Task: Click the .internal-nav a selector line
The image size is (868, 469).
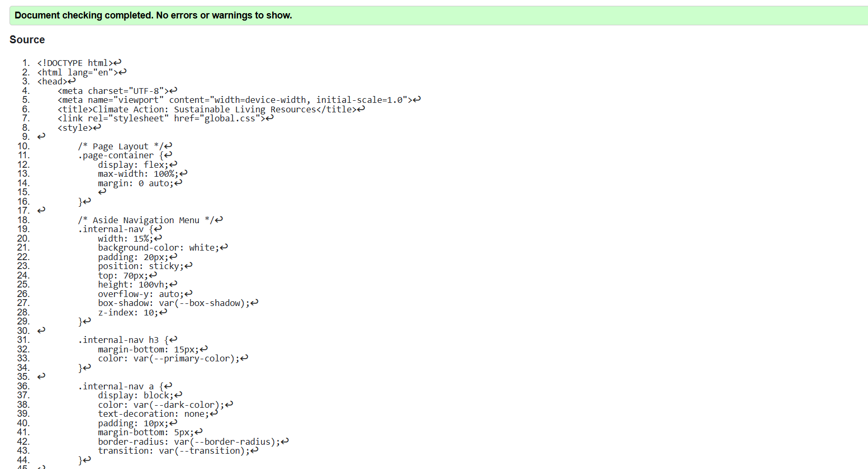Action: tap(125, 386)
